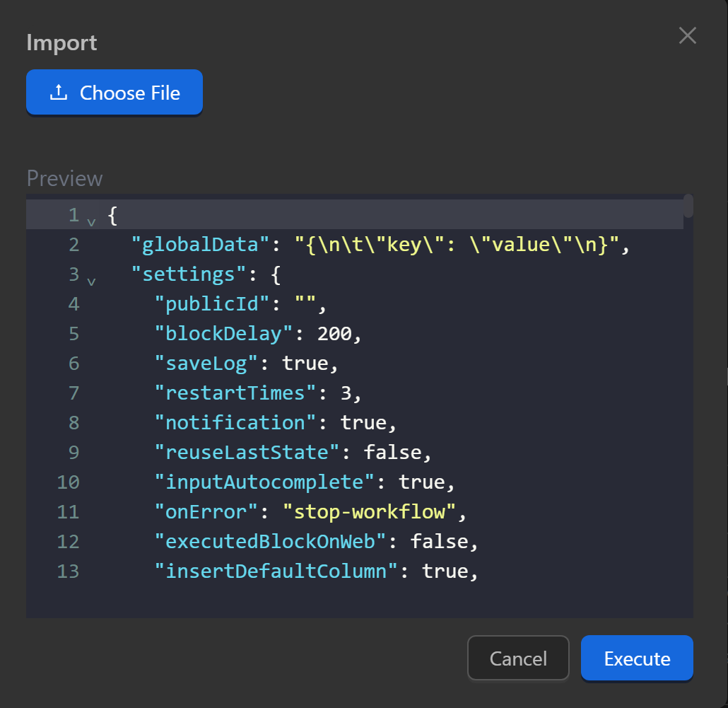Image resolution: width=728 pixels, height=708 pixels.
Task: Click the executedBlockOnWeb false value
Action: point(440,541)
